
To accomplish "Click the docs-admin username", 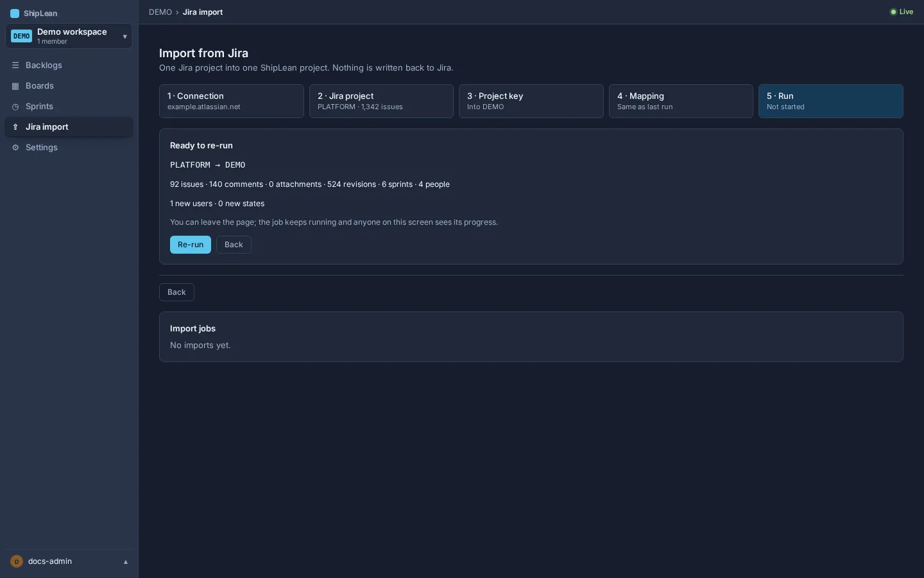I will coord(50,561).
